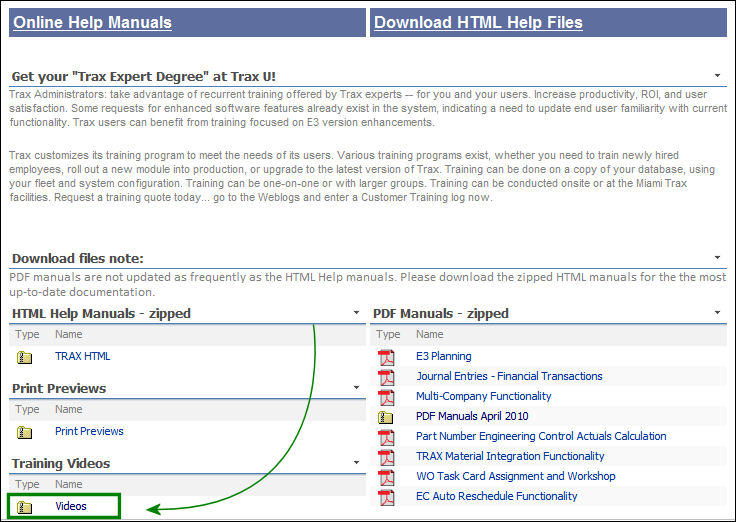
Task: Click the PDF icon beside EC Auto Reschedule Functionality
Action: [387, 498]
